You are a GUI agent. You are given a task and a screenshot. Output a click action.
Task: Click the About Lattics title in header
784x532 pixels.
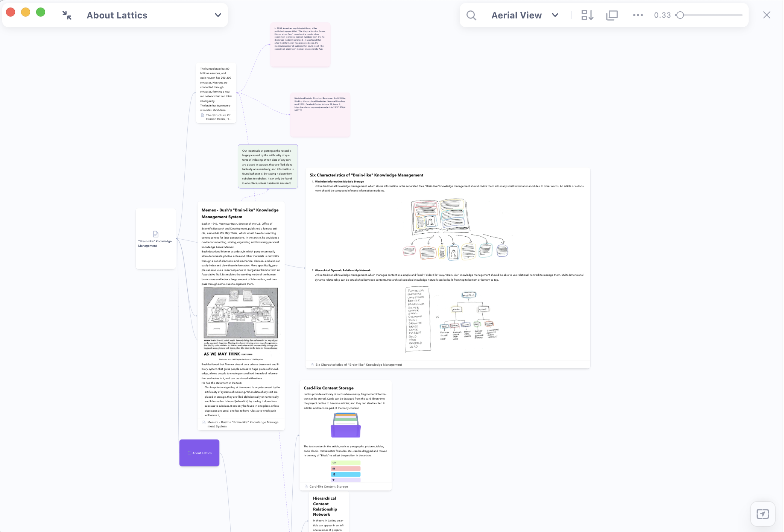(117, 15)
